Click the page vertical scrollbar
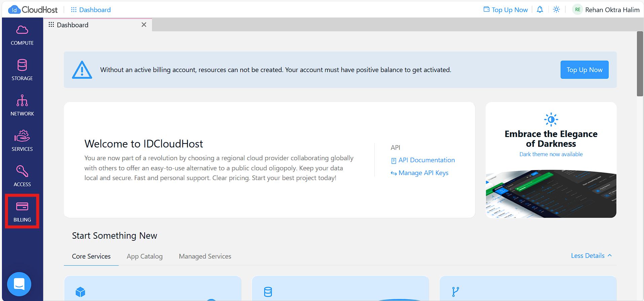The width and height of the screenshot is (644, 301). (640, 64)
